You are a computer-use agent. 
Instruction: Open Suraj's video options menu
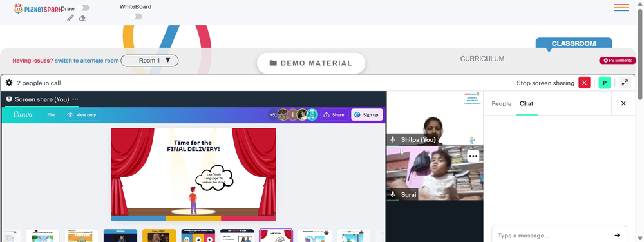(473, 156)
